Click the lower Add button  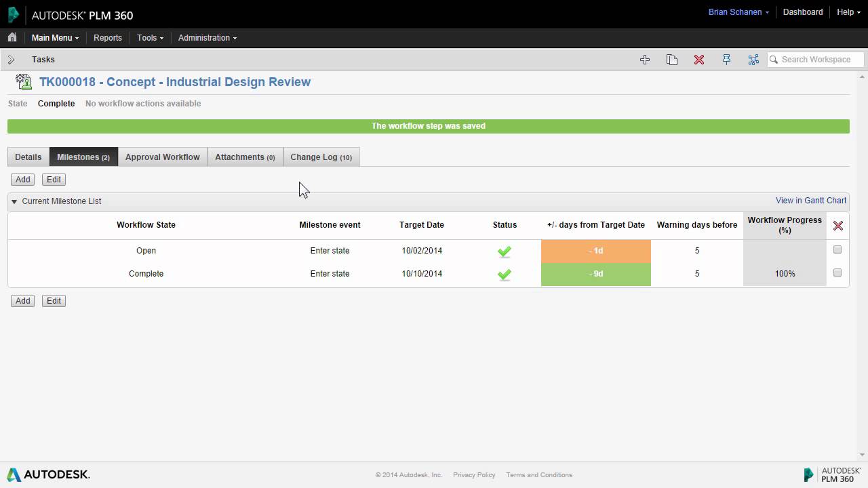(23, 301)
